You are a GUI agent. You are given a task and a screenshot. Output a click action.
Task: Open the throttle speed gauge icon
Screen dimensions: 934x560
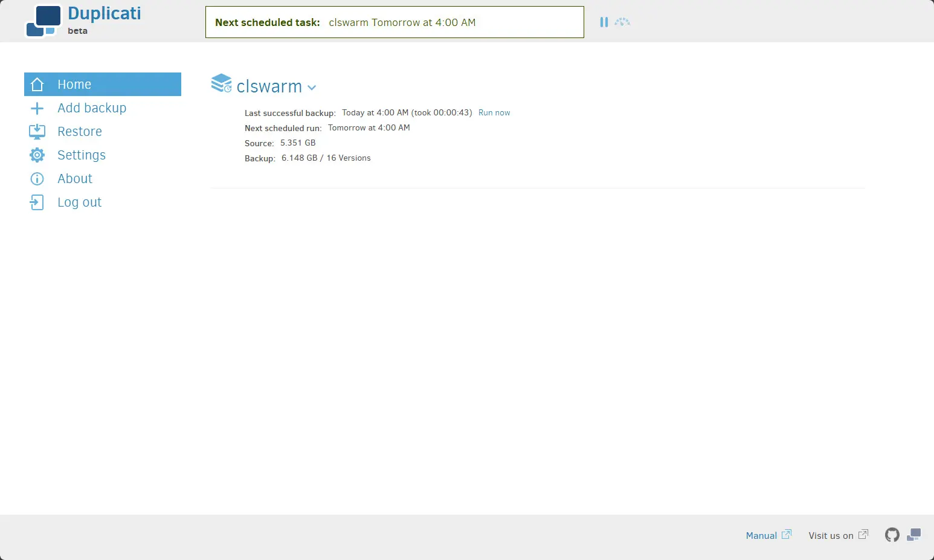tap(622, 22)
